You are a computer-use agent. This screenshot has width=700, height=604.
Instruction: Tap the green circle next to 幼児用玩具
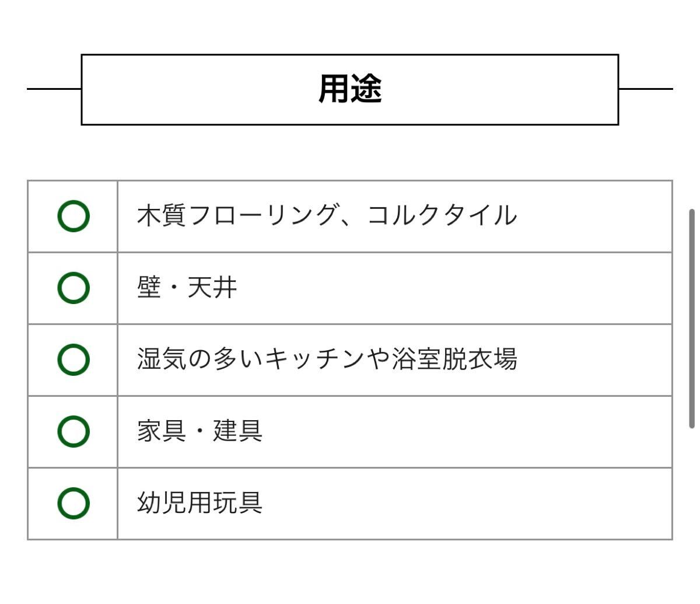[x=73, y=504]
